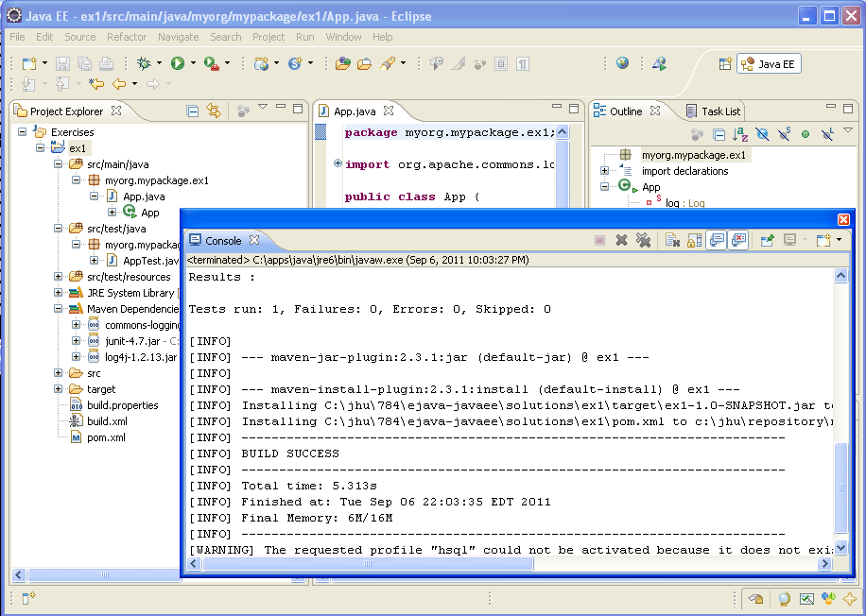Open the Refactor menu
This screenshot has height=616, width=866.
[x=127, y=37]
